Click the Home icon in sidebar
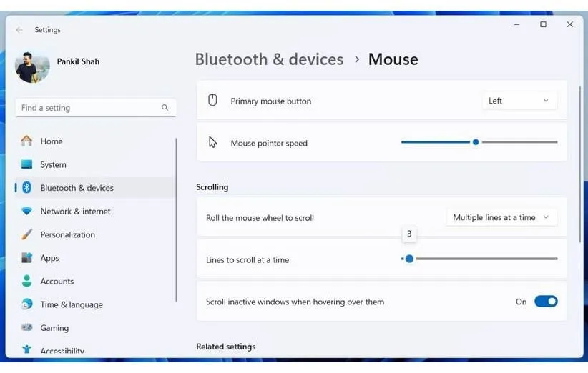The width and height of the screenshot is (588, 373). (x=26, y=141)
